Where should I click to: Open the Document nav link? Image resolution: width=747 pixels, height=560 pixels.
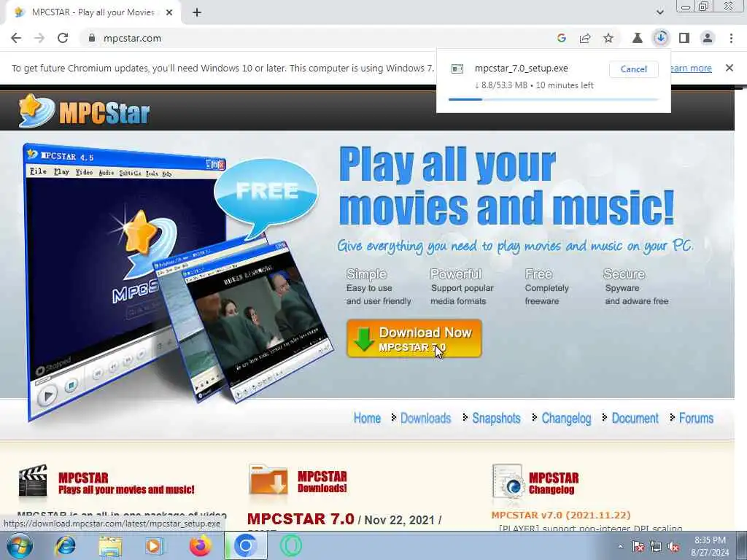pyautogui.click(x=635, y=418)
